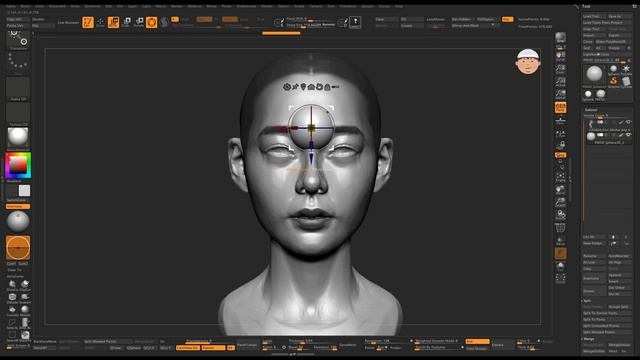Open the Preferences menu
Screen dimensions: 640x360
point(246,6)
